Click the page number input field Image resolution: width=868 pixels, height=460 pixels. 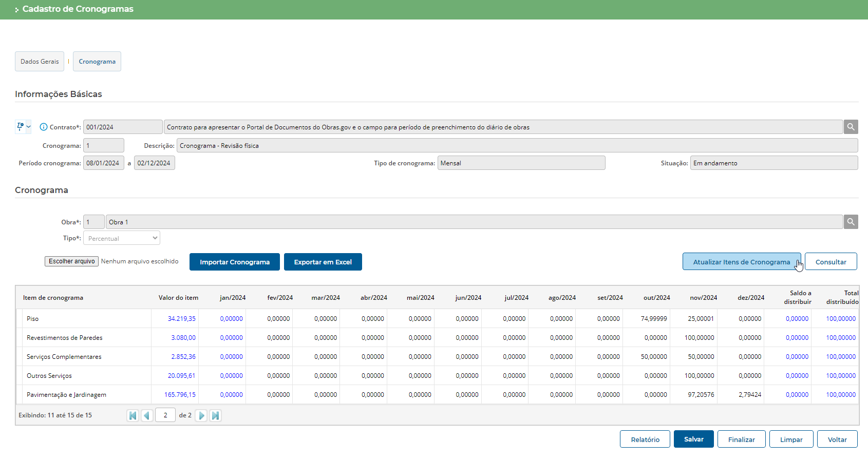coord(165,415)
